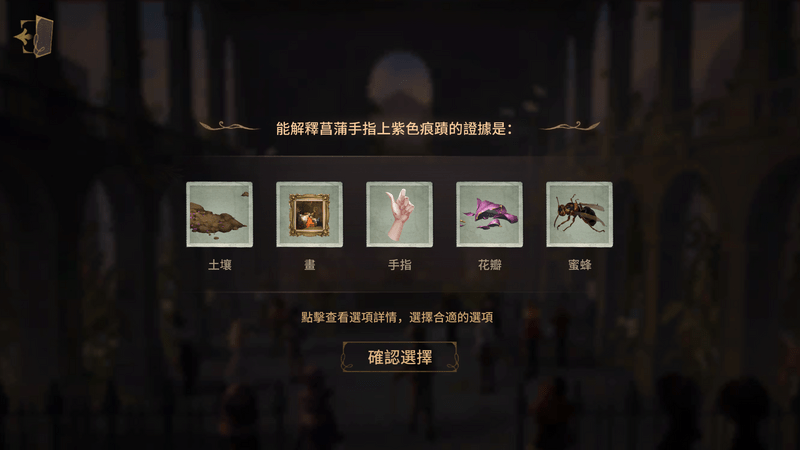Screen dimensions: 800x450
Task: Click the left golden flourish ornament
Action: 229,126
